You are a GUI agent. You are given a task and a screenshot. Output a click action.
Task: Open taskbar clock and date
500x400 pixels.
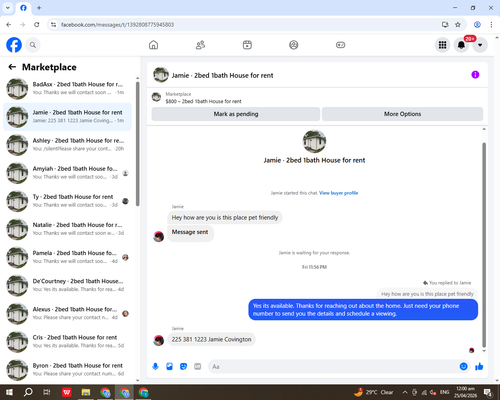point(465,392)
